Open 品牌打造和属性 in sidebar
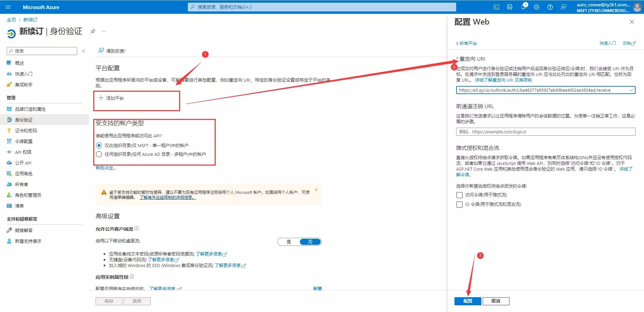The width and height of the screenshot is (644, 312). tap(30, 109)
